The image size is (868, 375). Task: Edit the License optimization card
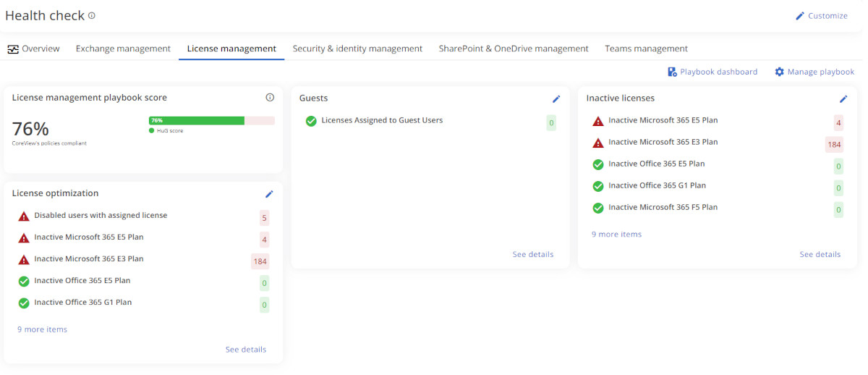coord(269,194)
